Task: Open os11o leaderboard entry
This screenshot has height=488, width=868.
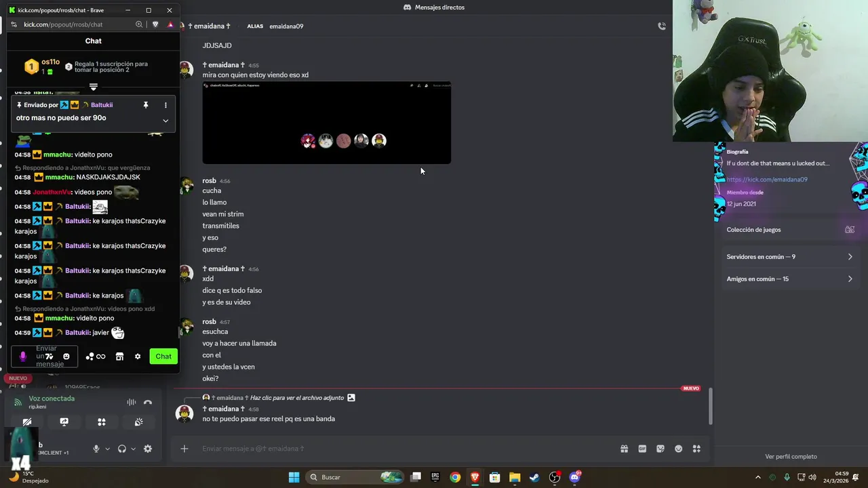Action: (42, 66)
